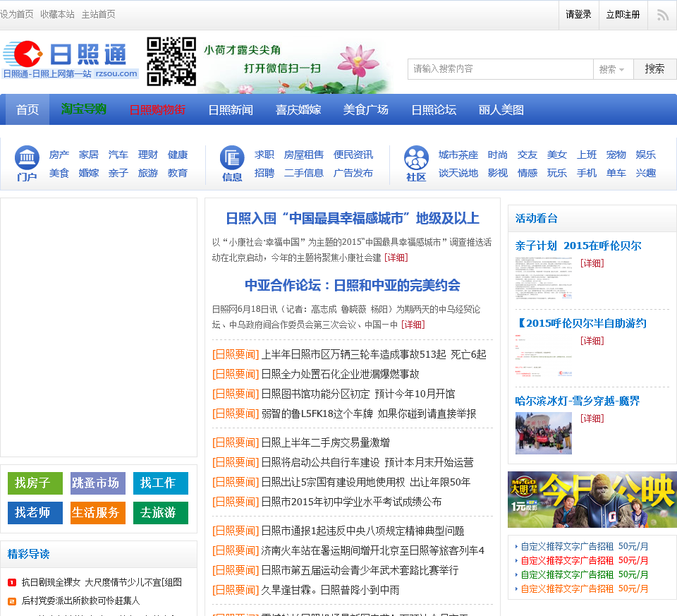Screen dimensions: 677x616
Task: Open the 谈天说地 community link
Action: [458, 173]
